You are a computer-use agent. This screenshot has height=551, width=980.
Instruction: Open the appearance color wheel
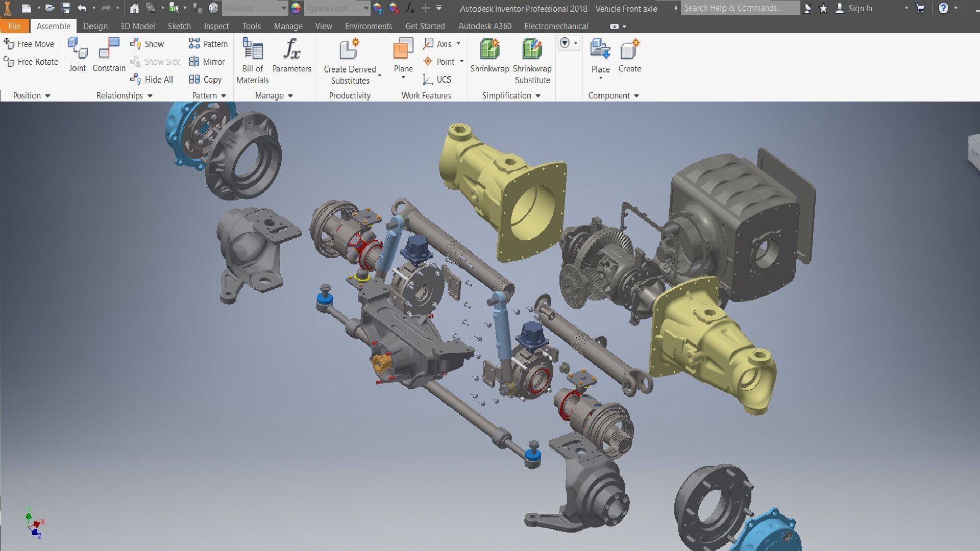point(296,8)
